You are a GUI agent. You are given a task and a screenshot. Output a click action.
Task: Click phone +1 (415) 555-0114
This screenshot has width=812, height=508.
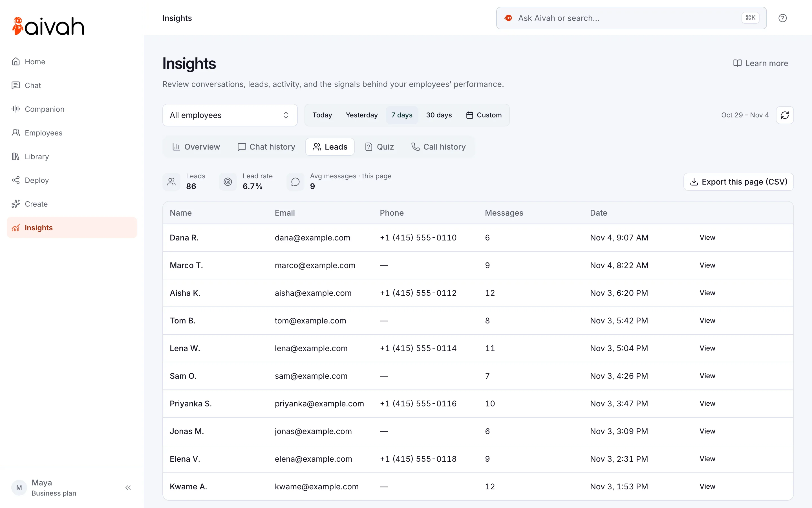coord(418,349)
